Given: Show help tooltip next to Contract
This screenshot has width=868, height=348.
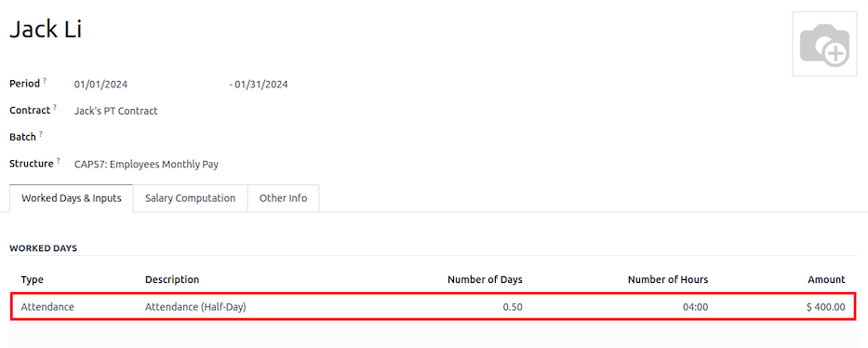Looking at the screenshot, I should 55,108.
